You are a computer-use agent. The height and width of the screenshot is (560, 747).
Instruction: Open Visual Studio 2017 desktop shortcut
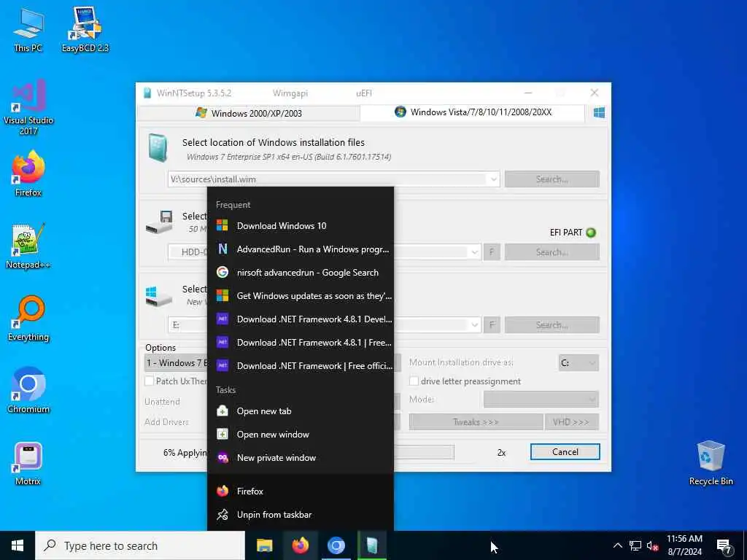pos(28,107)
